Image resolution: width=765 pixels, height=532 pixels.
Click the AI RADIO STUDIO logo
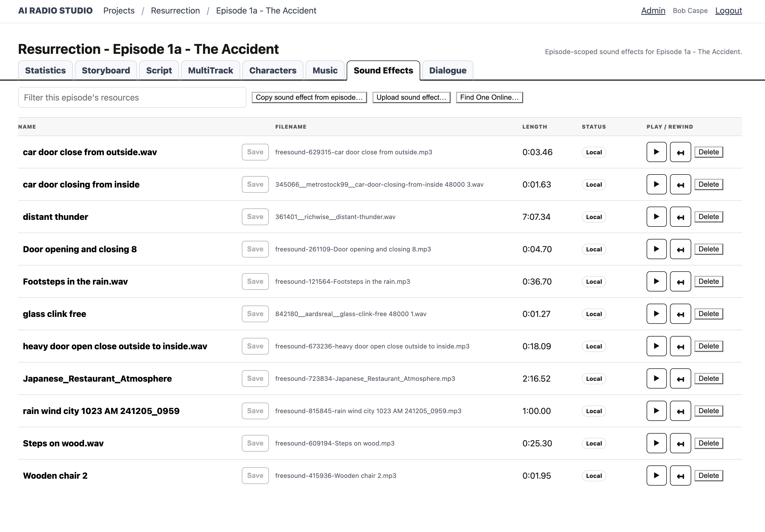click(55, 11)
